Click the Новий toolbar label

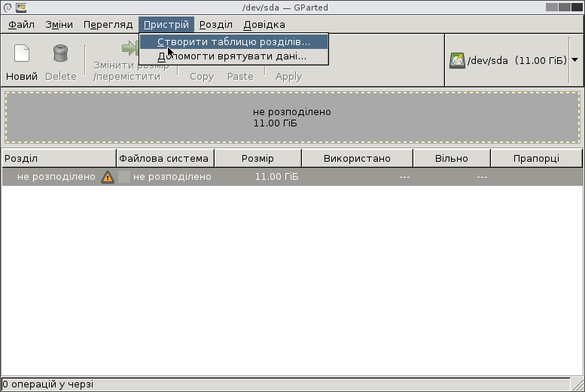point(22,77)
